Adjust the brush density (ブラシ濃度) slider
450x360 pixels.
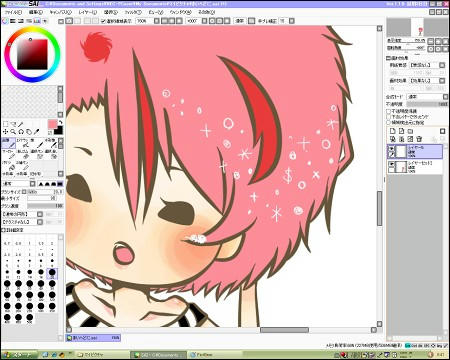[x=45, y=206]
